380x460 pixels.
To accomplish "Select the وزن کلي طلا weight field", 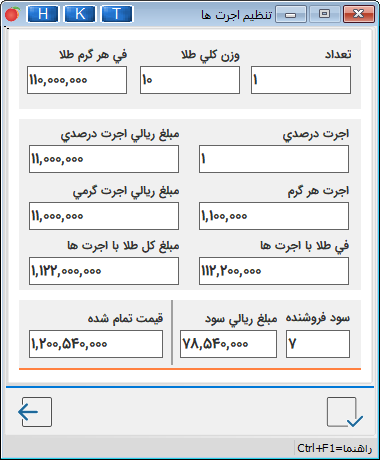I will pos(190,80).
